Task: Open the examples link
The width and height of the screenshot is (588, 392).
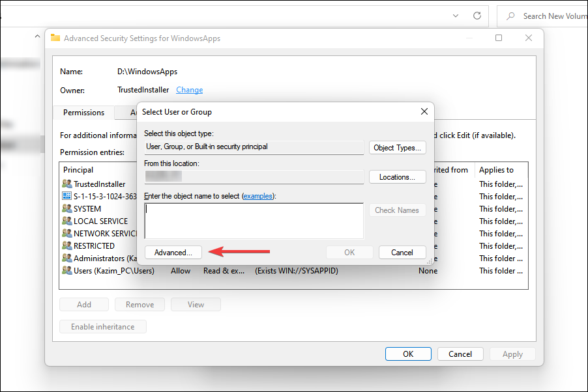Action: point(257,196)
